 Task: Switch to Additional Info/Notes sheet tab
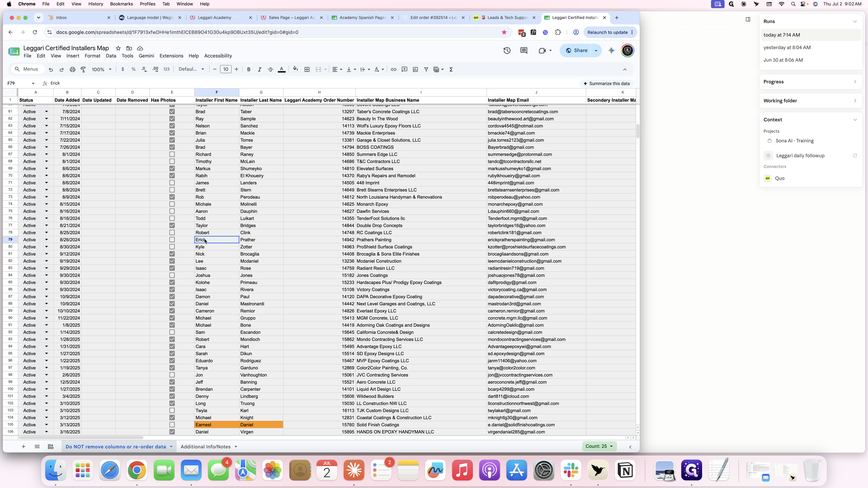click(x=205, y=447)
